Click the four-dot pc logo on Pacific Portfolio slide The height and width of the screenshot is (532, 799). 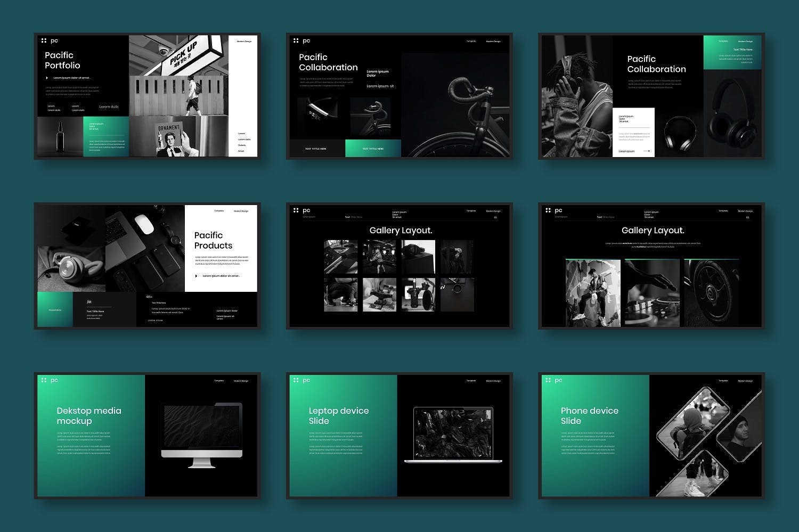[x=44, y=40]
